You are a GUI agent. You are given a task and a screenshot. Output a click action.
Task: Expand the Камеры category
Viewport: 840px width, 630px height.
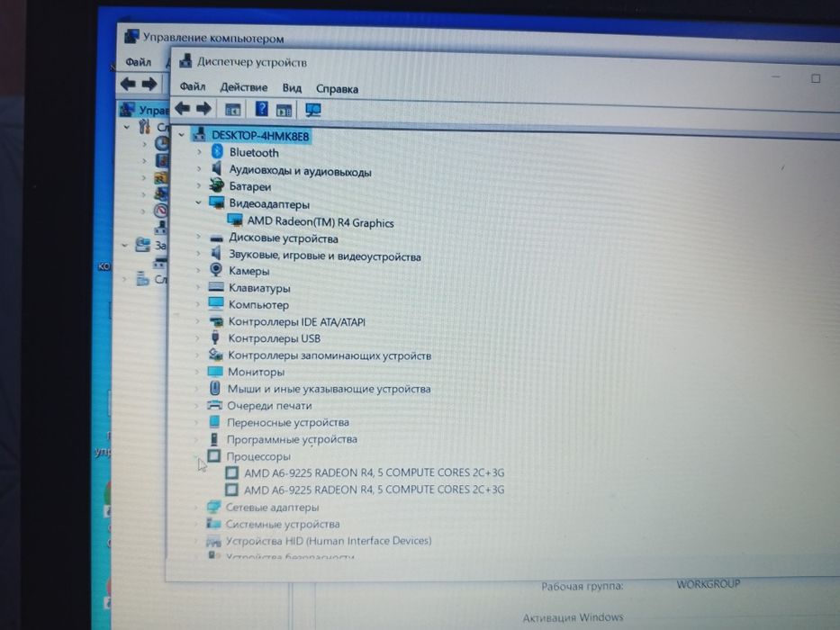[x=198, y=270]
